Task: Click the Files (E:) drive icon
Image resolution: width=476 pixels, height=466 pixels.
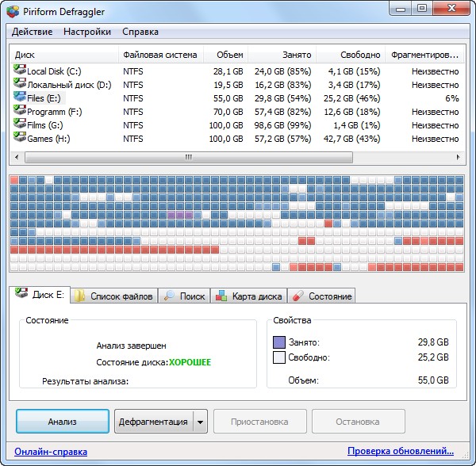Action: click(20, 97)
